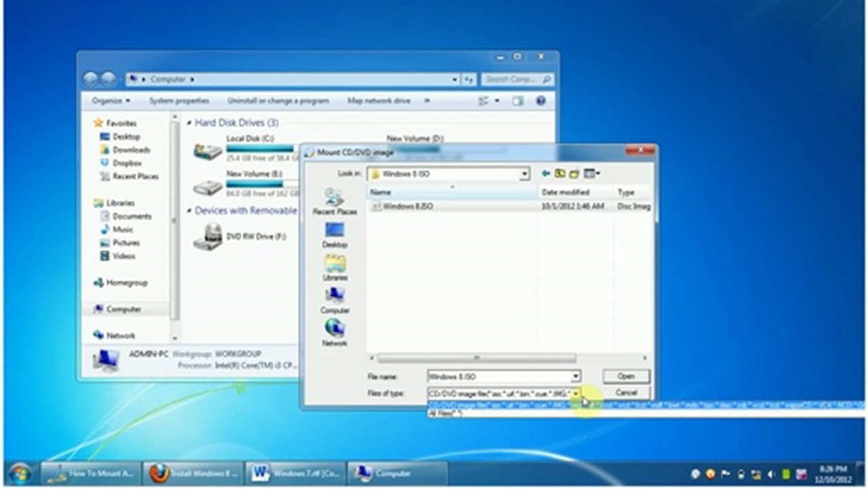Expand Explorer's address bar history dropdown
Image resolution: width=868 pixels, height=489 pixels.
(455, 79)
